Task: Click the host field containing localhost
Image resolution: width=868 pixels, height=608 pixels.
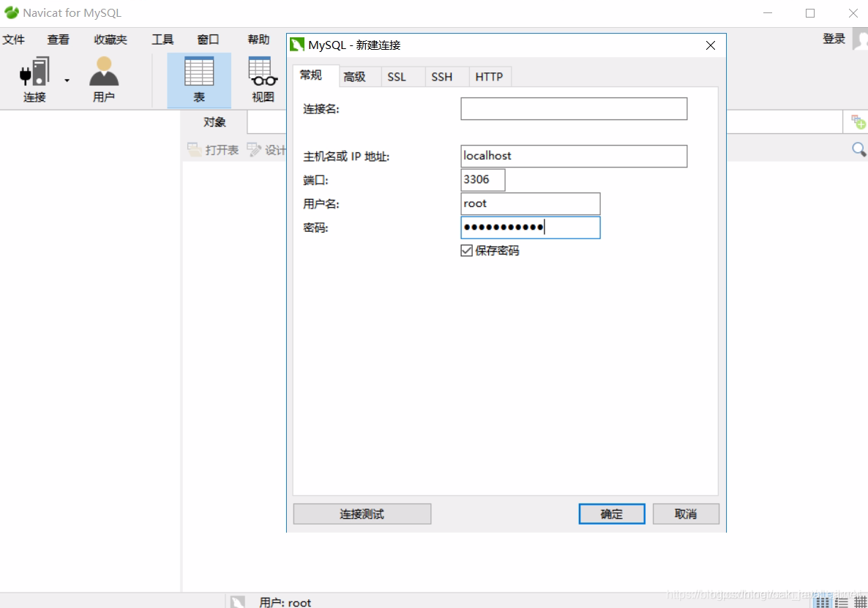Action: 574,156
